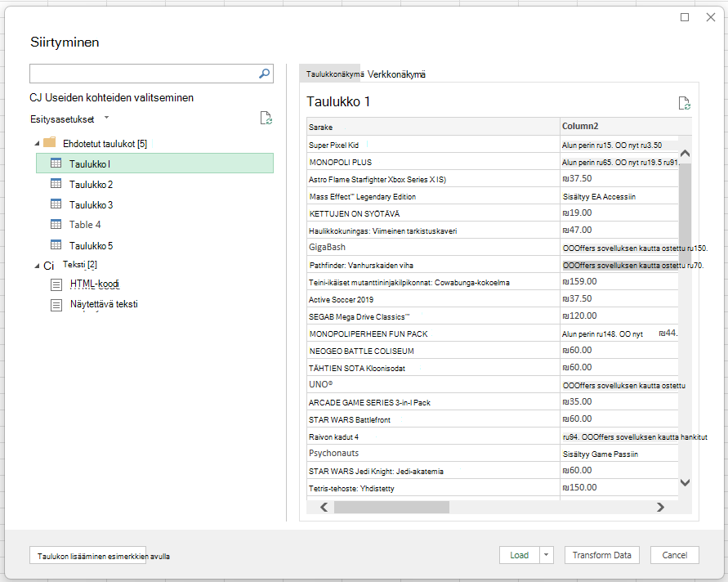Click the scroll up arrow in preview
Screen dimensions: 728x582
(685, 154)
